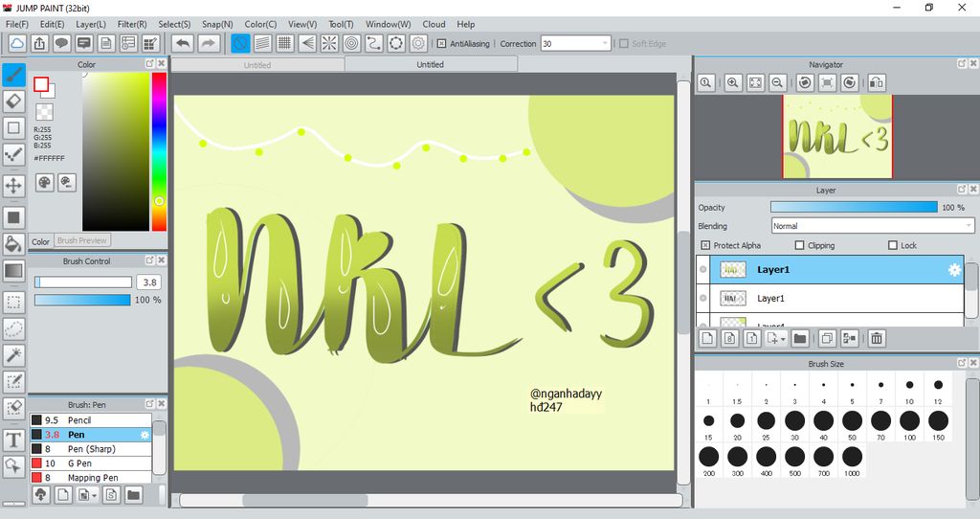Image resolution: width=980 pixels, height=519 pixels.
Task: Click the Flip view icon in Navigator
Action: click(x=877, y=82)
